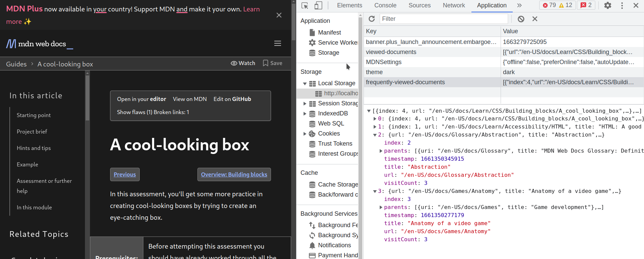
Task: Close the DevTools panel
Action: 636,5
